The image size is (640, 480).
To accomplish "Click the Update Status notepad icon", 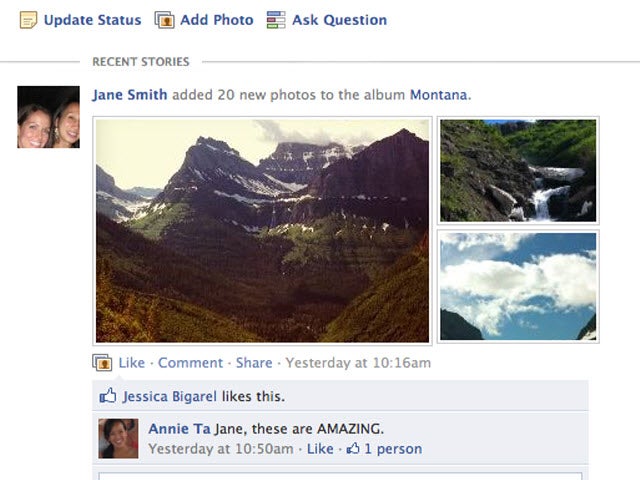I will click(x=28, y=19).
